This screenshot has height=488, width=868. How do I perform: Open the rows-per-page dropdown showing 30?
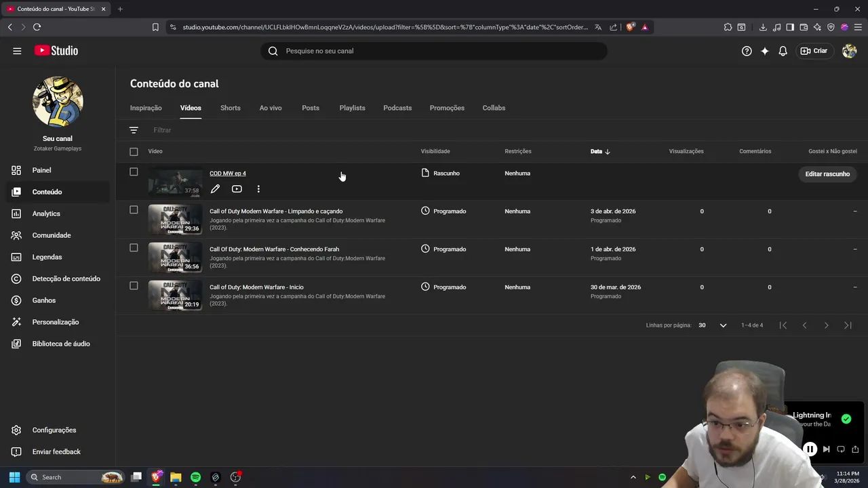pos(713,325)
